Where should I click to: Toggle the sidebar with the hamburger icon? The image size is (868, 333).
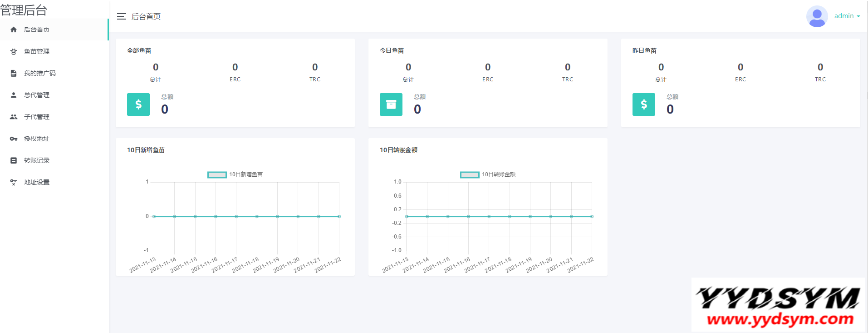[121, 16]
